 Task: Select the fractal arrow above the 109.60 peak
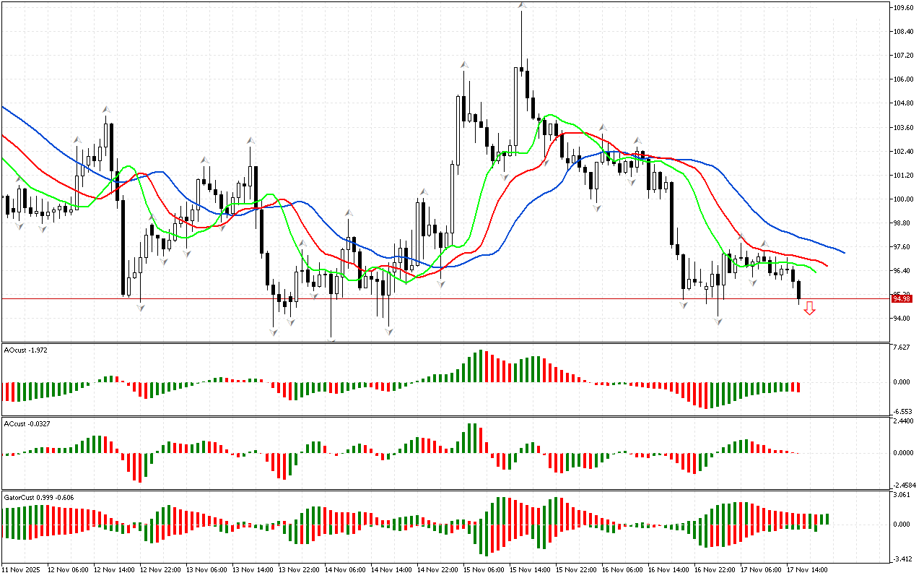[521, 6]
